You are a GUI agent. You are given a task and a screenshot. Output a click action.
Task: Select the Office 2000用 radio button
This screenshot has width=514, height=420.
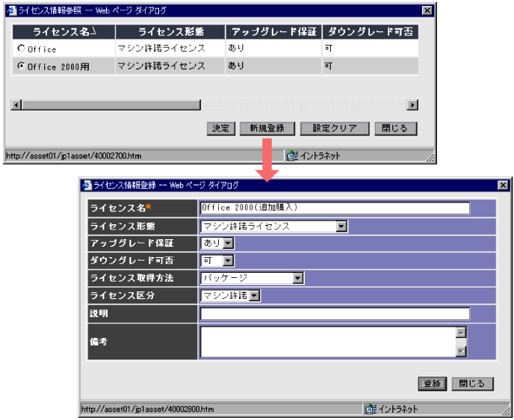[22, 66]
